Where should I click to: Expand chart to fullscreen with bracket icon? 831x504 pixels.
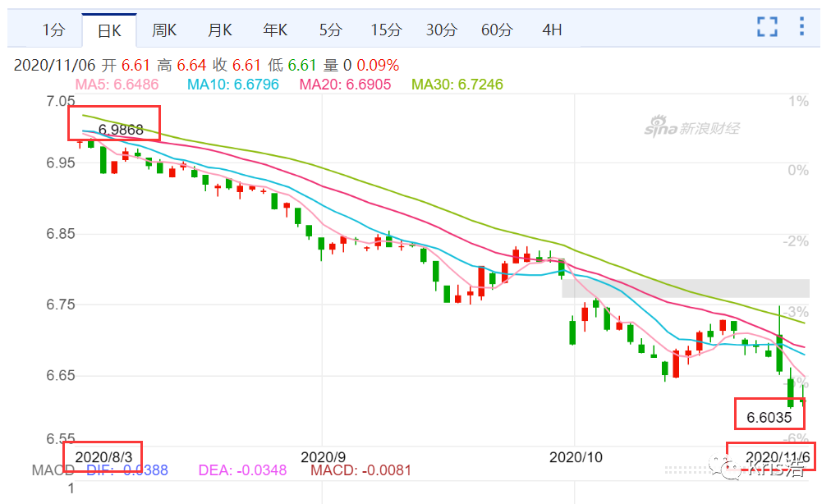click(x=767, y=26)
